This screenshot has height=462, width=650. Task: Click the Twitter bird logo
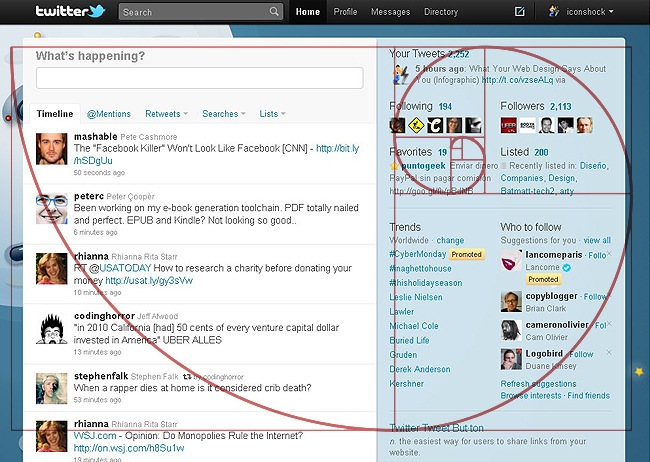click(x=70, y=12)
